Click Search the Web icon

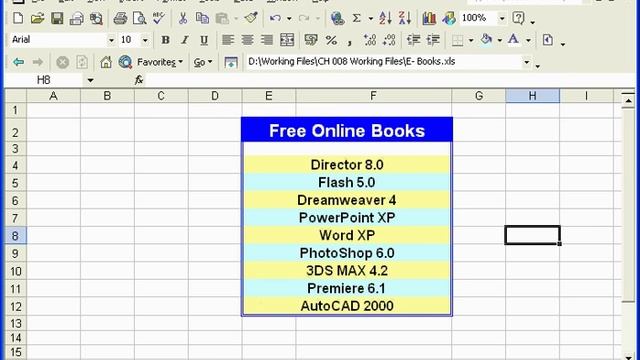(x=125, y=62)
